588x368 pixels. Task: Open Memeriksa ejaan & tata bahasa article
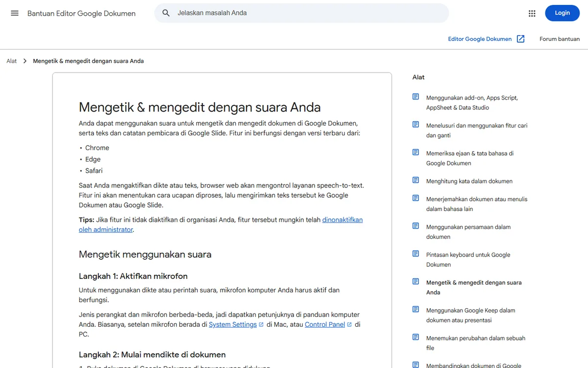click(470, 158)
